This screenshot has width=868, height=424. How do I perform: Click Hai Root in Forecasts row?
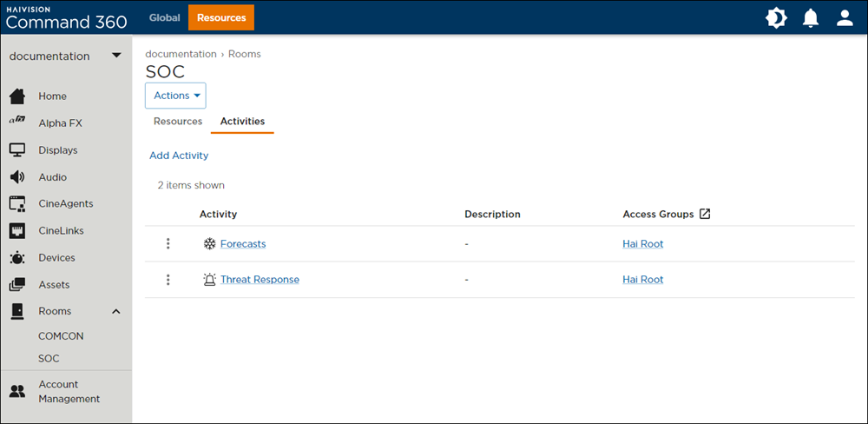(x=642, y=244)
